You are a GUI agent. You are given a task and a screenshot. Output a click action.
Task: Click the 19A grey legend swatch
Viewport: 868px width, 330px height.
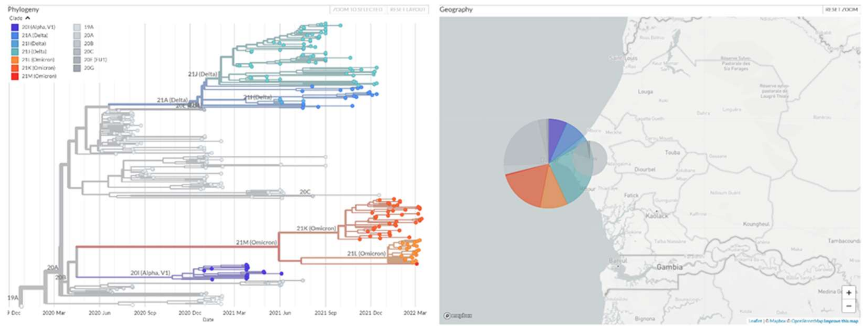pos(77,27)
